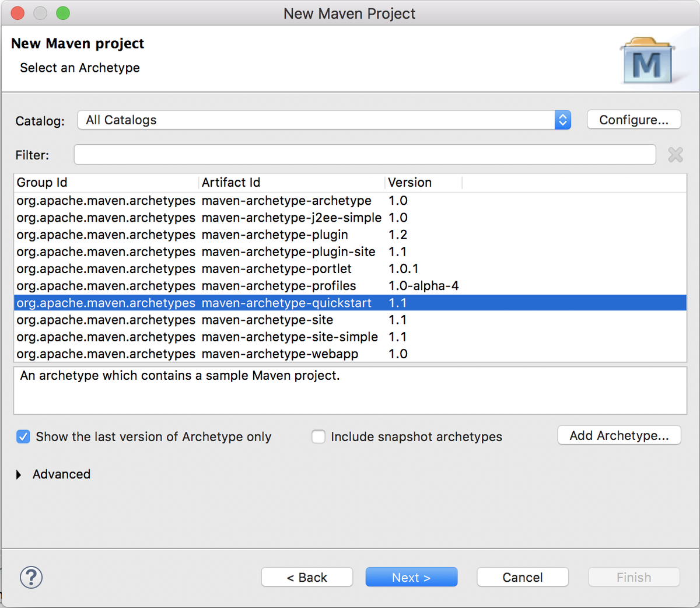Screen dimensions: 700x608
Task: Select the maven-archetype-archetype row
Action: click(350, 201)
